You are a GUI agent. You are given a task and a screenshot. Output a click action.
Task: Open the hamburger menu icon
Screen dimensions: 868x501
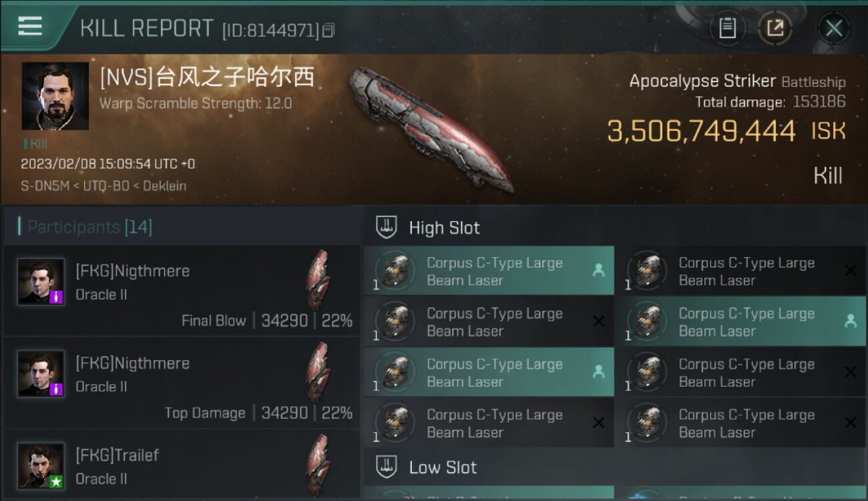[30, 26]
